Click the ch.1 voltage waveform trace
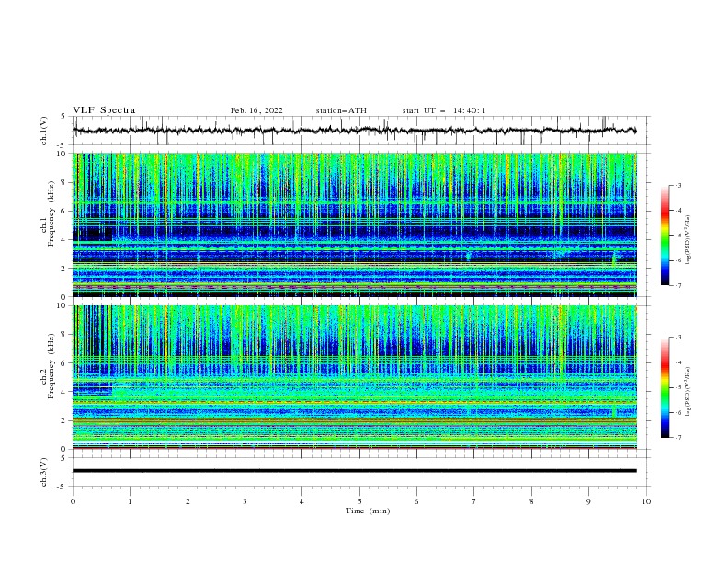 tap(354, 131)
